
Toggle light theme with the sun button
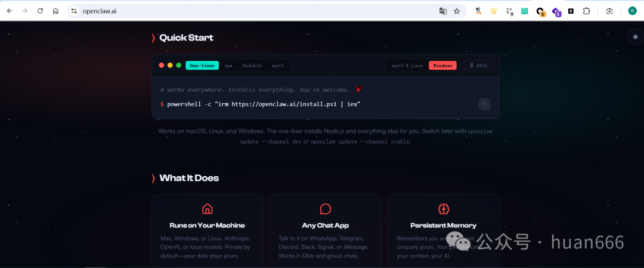coord(636,37)
